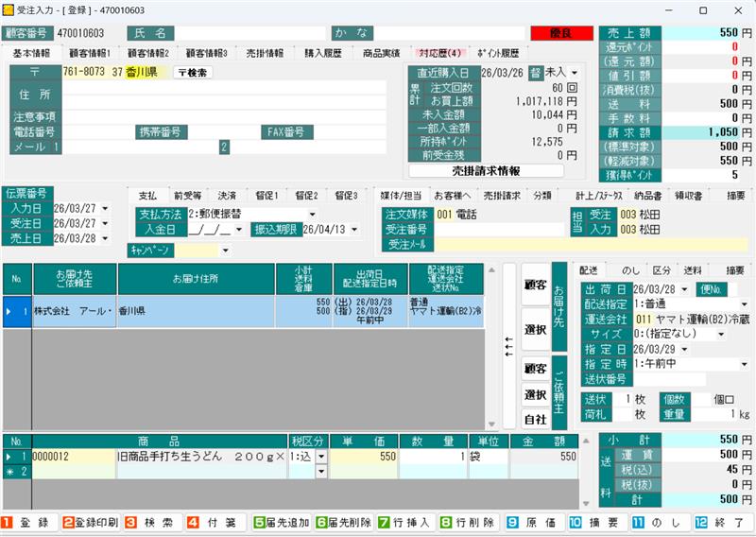The height and width of the screenshot is (537, 756).
Task: Switch to the 計上/ステータス tab
Action: (x=599, y=196)
